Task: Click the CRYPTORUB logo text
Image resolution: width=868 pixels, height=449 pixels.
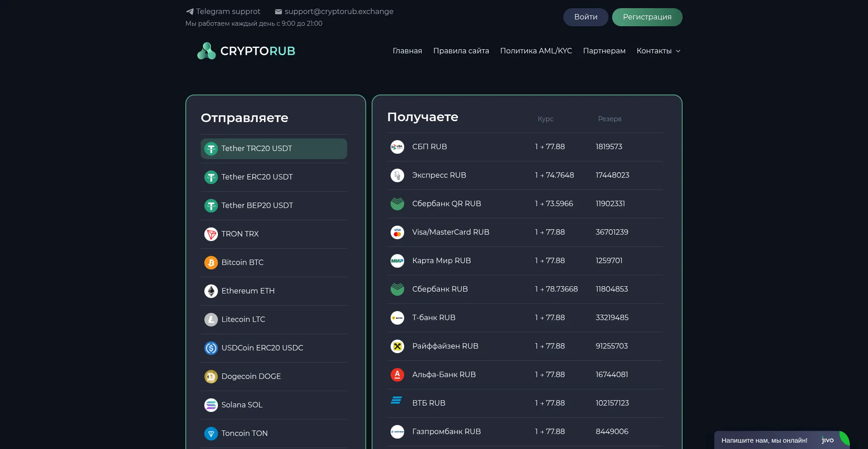Action: point(258,51)
